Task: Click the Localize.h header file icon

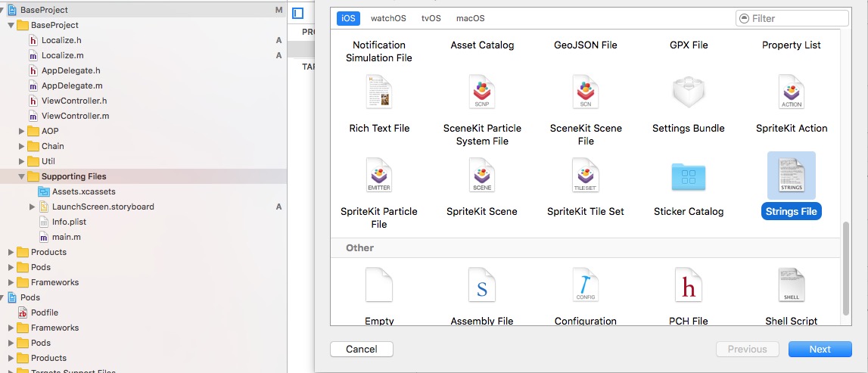Action: [x=33, y=40]
